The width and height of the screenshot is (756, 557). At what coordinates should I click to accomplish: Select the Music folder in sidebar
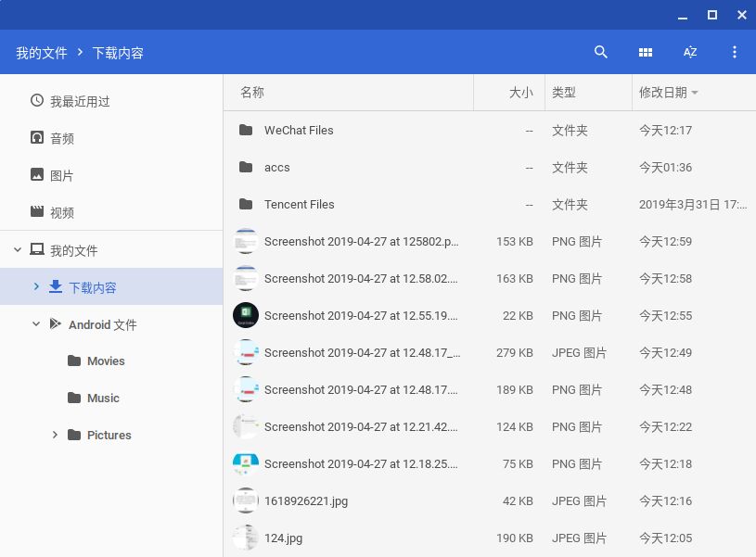[x=103, y=399]
